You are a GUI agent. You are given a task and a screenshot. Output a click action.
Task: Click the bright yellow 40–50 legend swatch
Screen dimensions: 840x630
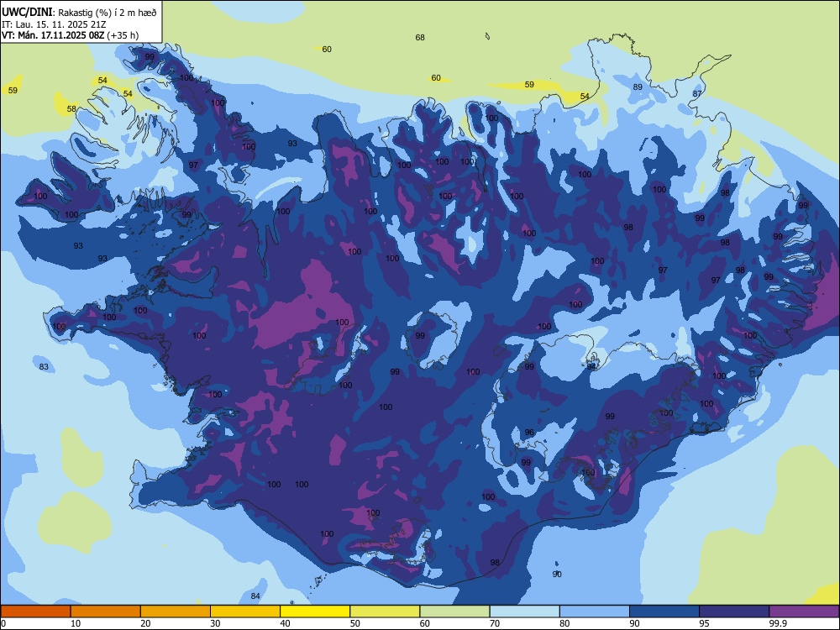(x=315, y=612)
